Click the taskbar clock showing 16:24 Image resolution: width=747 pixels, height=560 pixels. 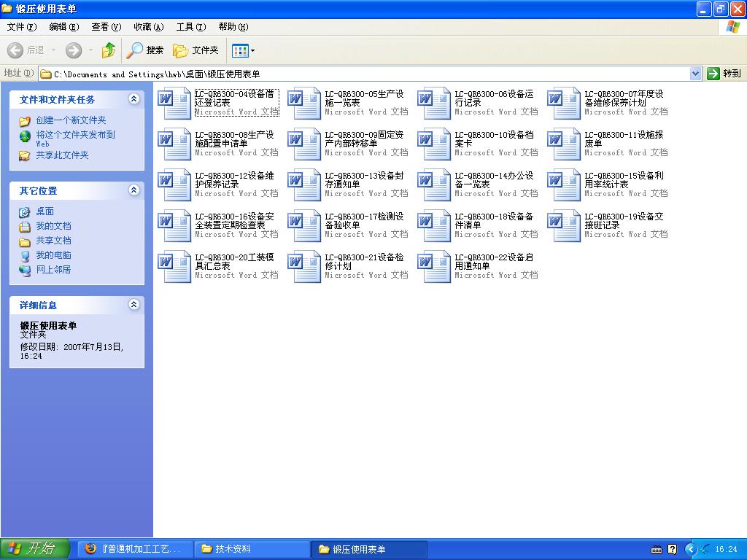(726, 550)
